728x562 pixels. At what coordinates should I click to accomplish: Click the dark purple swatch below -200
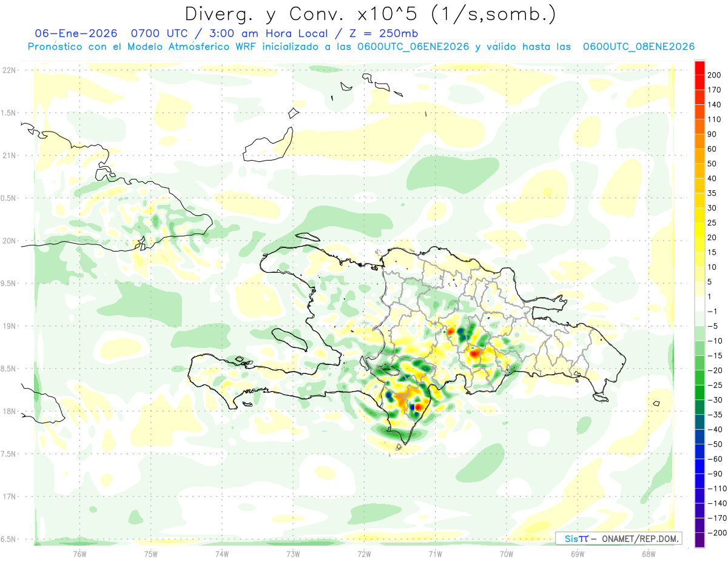pyautogui.click(x=700, y=540)
